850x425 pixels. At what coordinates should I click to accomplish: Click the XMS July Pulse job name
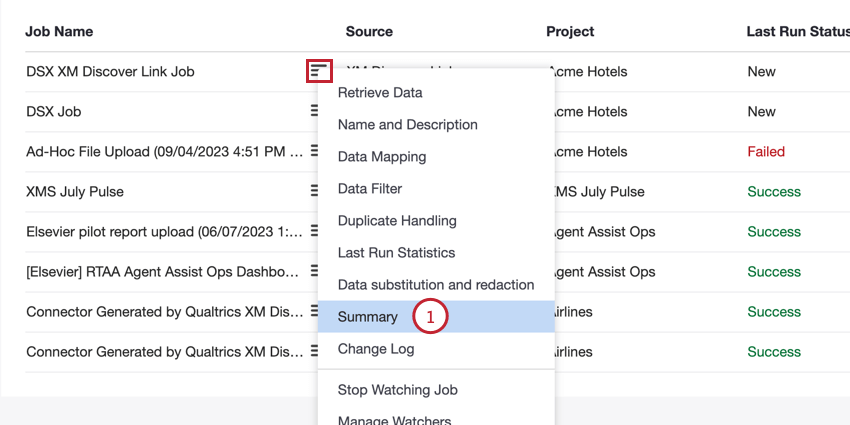[75, 191]
